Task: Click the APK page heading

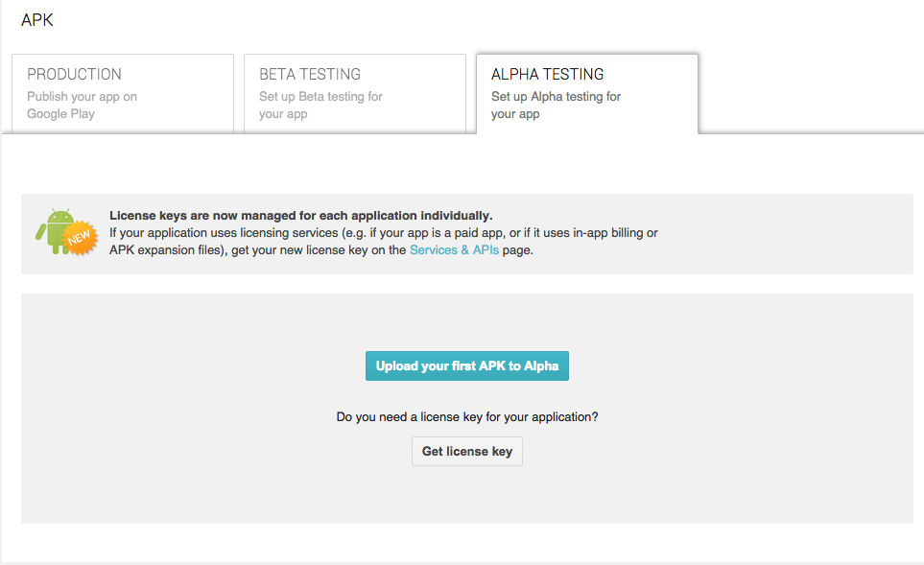Action: (x=37, y=20)
